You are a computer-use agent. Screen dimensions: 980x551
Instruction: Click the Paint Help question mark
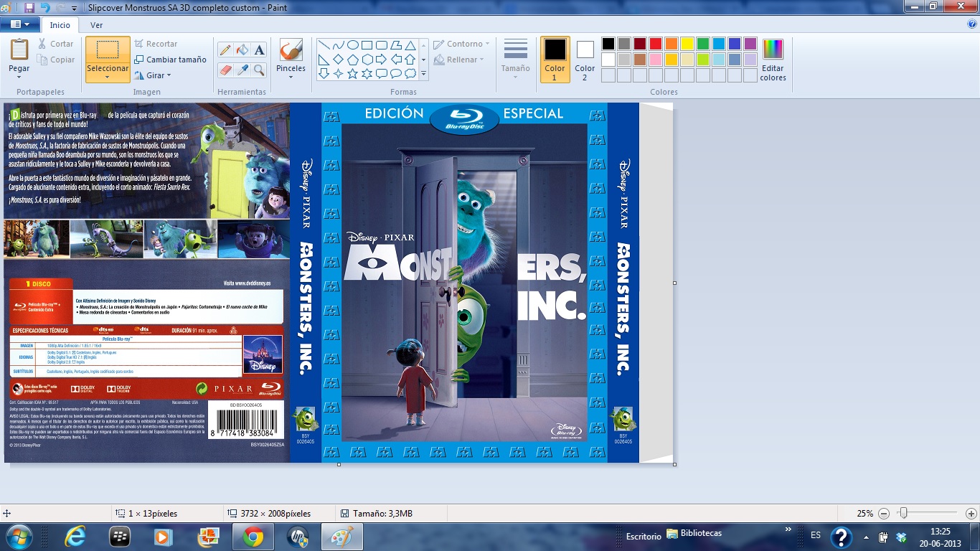tap(972, 24)
